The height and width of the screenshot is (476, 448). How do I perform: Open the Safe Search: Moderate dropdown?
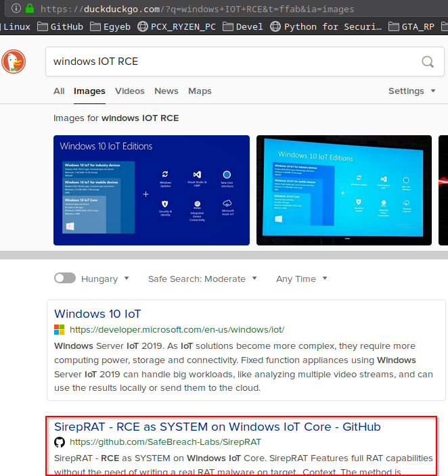202,279
